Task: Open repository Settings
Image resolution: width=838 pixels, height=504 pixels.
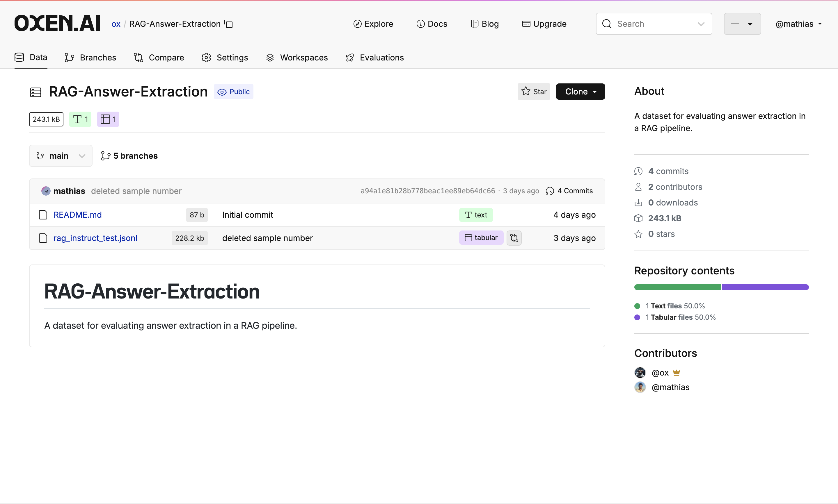Action: pos(225,57)
